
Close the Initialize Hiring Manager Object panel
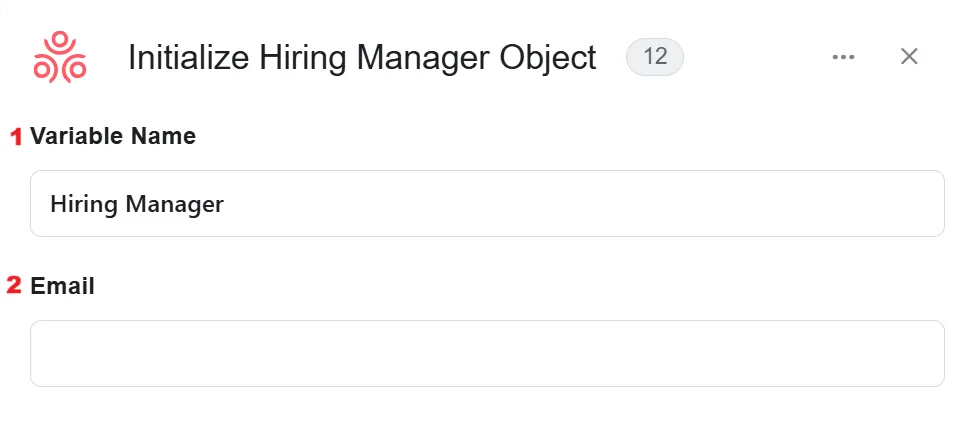click(x=909, y=57)
